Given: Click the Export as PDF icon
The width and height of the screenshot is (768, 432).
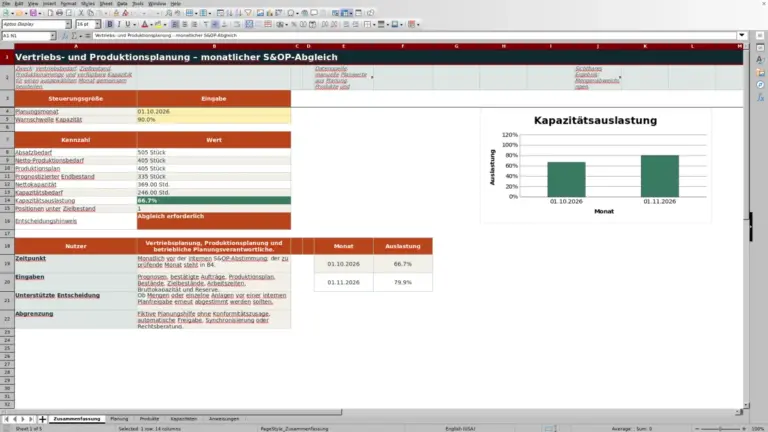Looking at the screenshot, I should click(x=50, y=13).
